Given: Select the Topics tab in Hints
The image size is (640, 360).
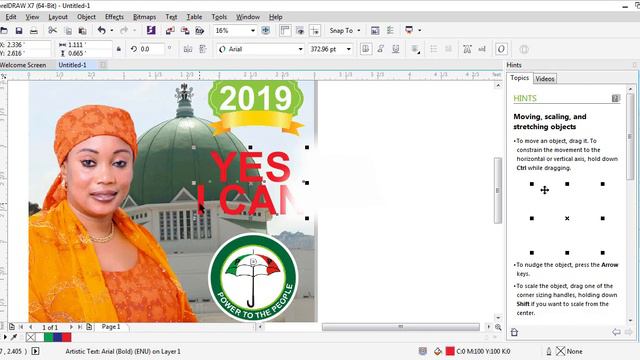Looking at the screenshot, I should point(519,78).
